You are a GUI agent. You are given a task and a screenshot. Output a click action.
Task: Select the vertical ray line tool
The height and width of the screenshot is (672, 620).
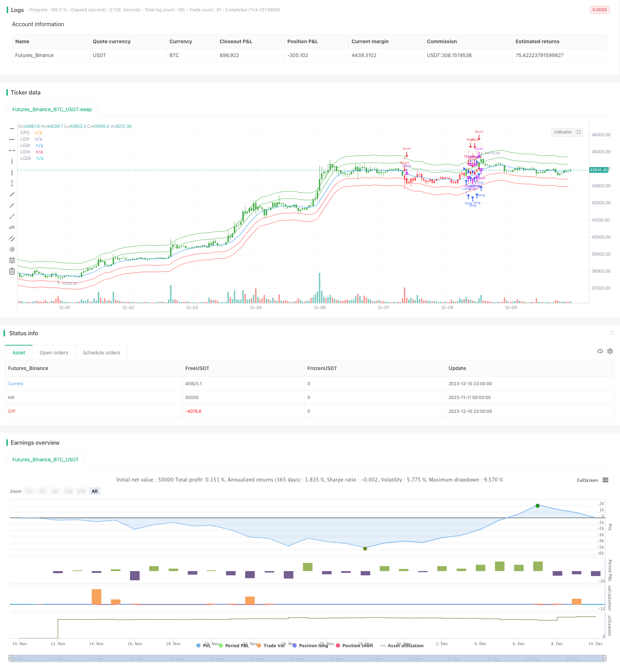coord(12,172)
